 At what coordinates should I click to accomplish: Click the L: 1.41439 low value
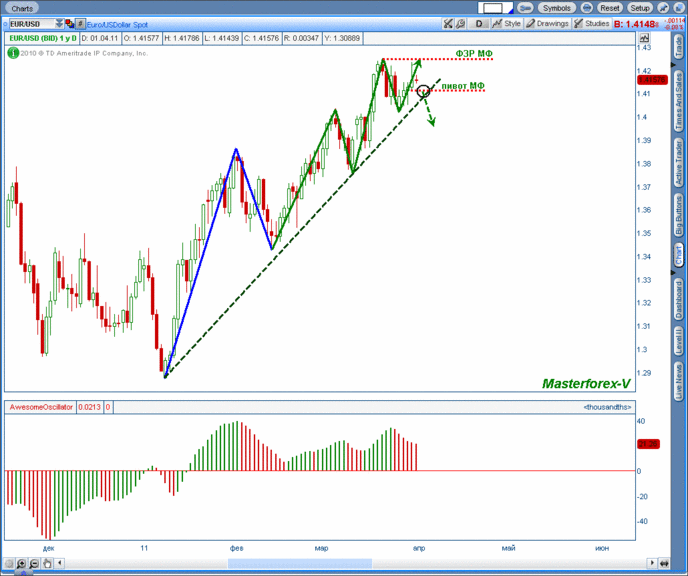click(x=222, y=38)
